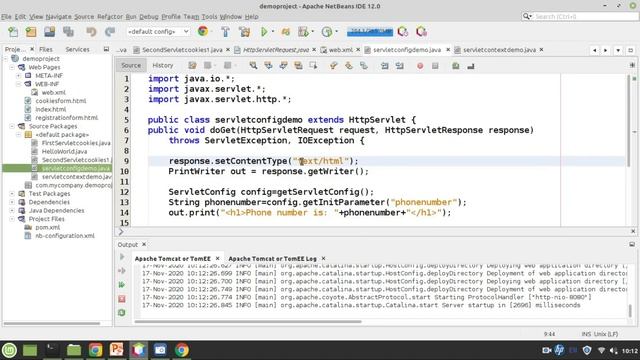Viewport: 640px width, 360px height.
Task: Click the memory usage bar in toolbar
Action: 370,32
